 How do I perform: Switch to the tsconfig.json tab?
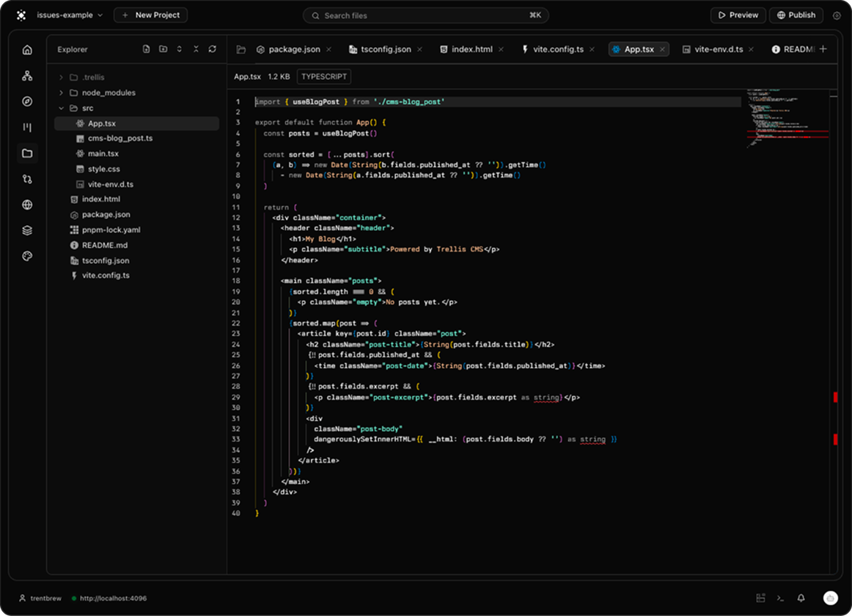coord(385,49)
